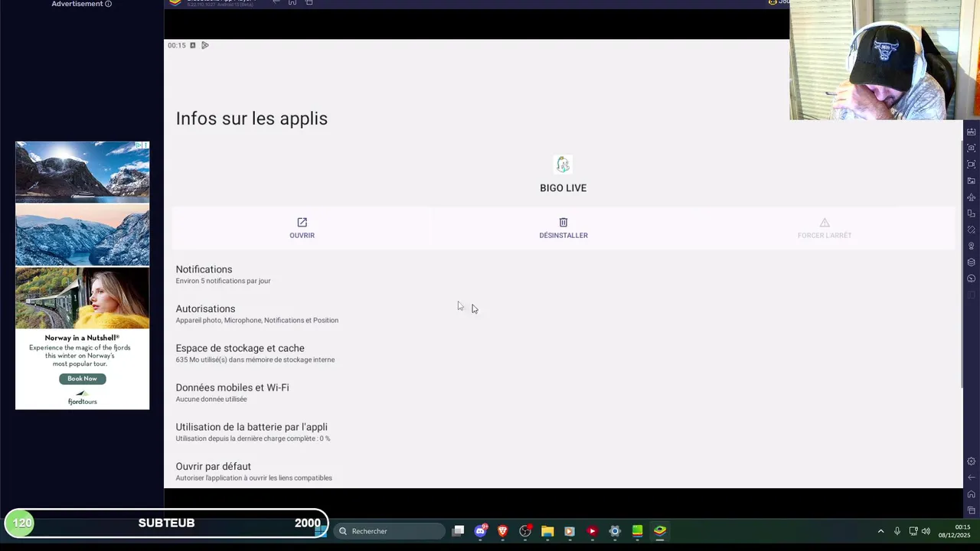980x551 pixels.
Task: Click the BIGO LIVE app icon
Action: pyautogui.click(x=563, y=165)
